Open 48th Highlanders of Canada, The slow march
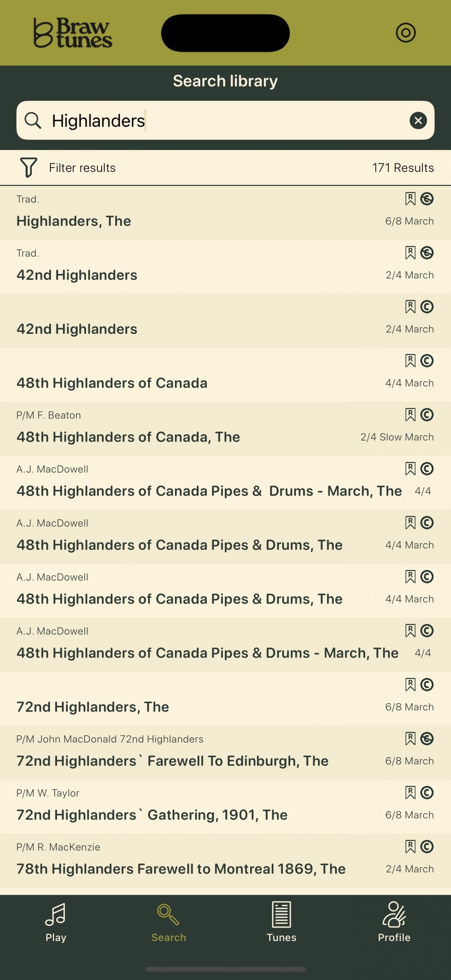This screenshot has height=980, width=451. pos(128,437)
